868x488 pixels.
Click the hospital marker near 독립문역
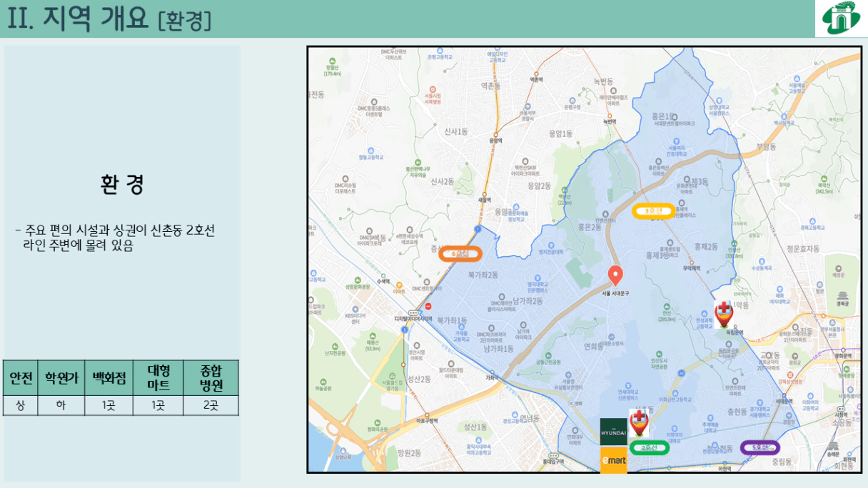pyautogui.click(x=724, y=315)
